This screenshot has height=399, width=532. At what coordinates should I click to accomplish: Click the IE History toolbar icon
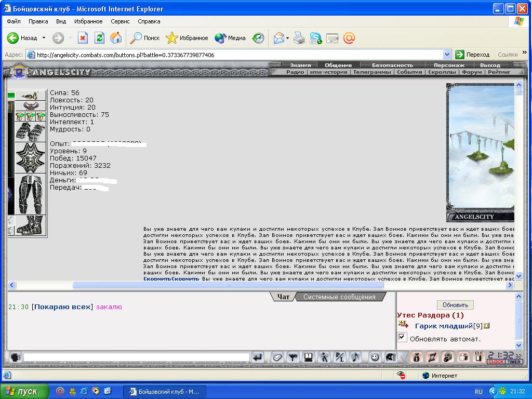click(258, 38)
